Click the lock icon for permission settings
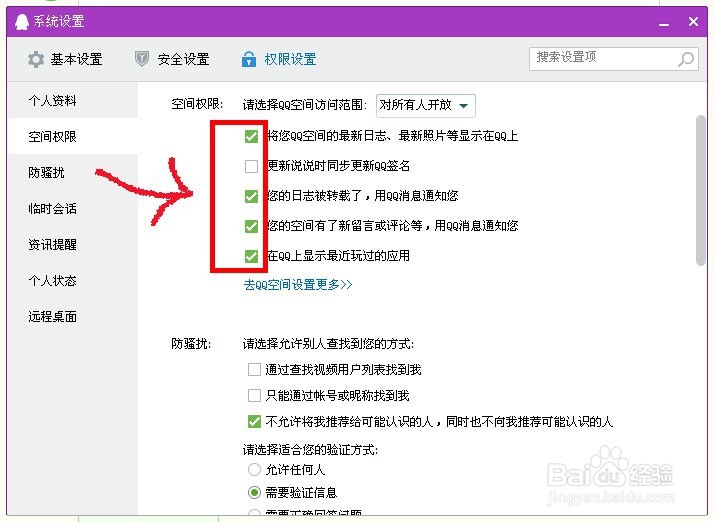714x522 pixels. (249, 59)
